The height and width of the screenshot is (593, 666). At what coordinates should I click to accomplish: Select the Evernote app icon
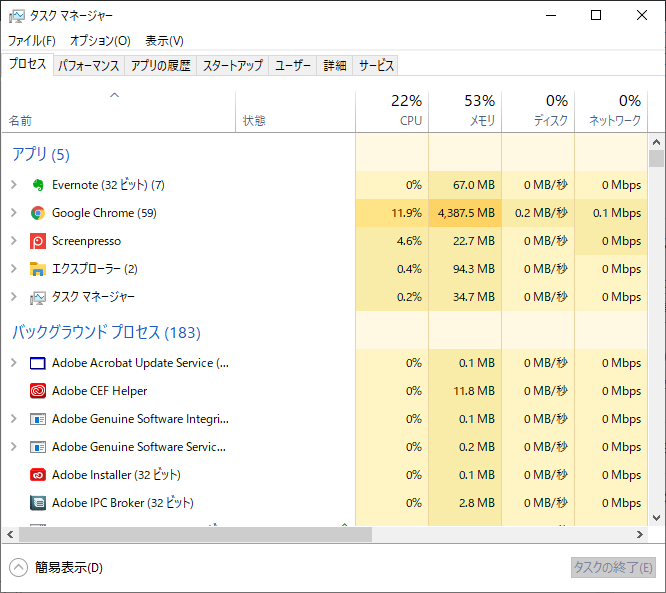click(x=38, y=185)
